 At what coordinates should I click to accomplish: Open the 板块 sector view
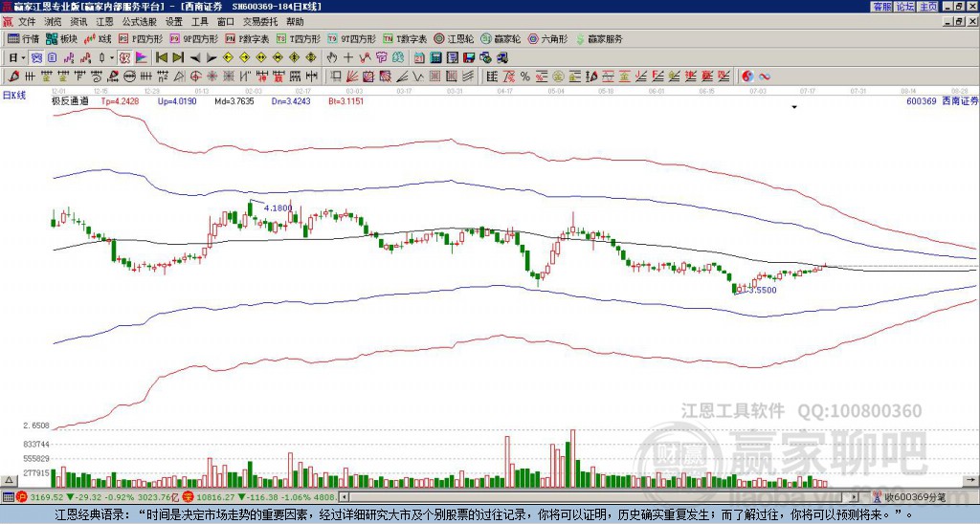(62, 38)
